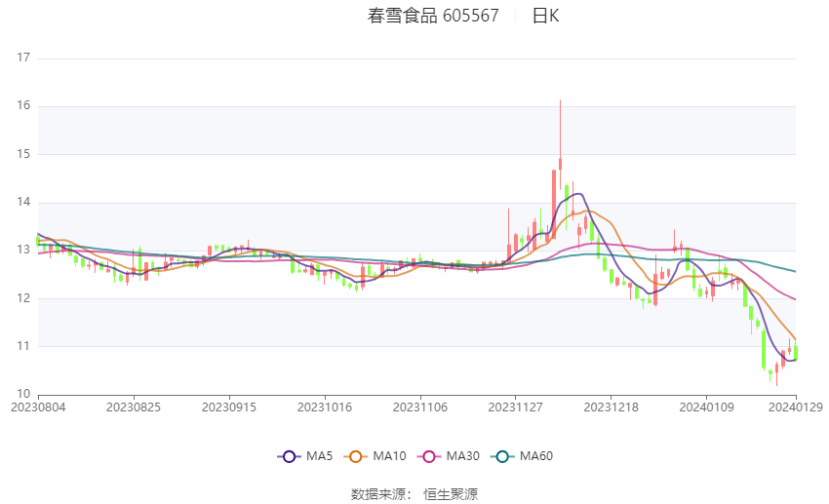Click the 20240129 x-axis date label
This screenshot has height=504, width=829.
click(796, 407)
